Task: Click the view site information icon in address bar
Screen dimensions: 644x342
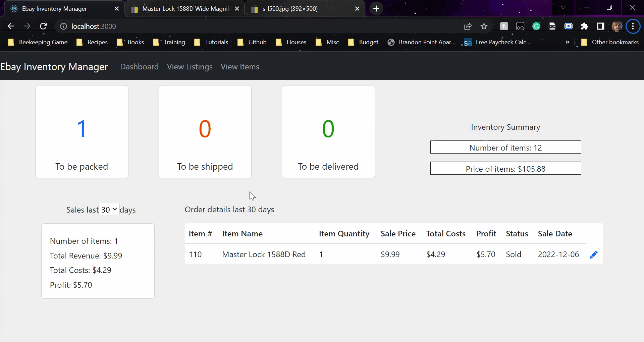Action: tap(63, 26)
